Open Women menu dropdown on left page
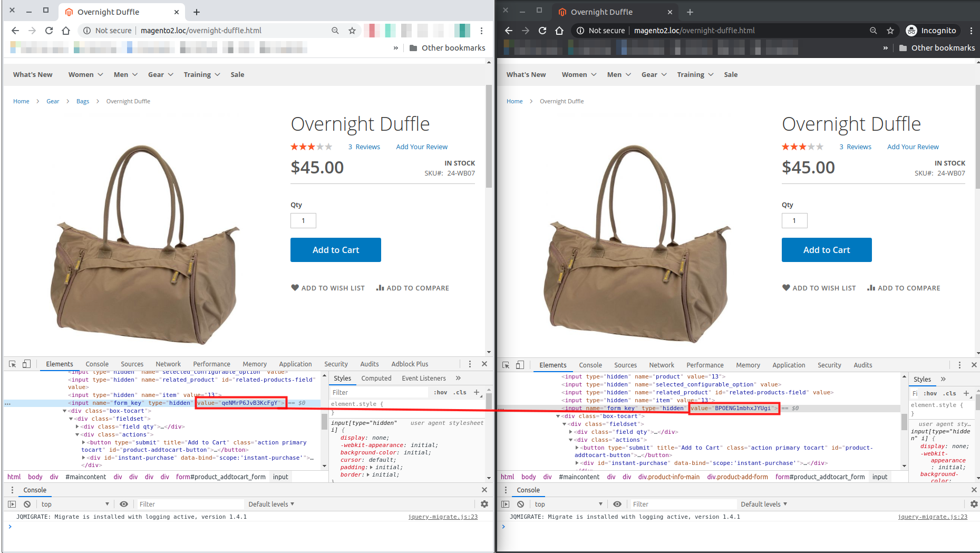The width and height of the screenshot is (980, 553). coord(85,74)
